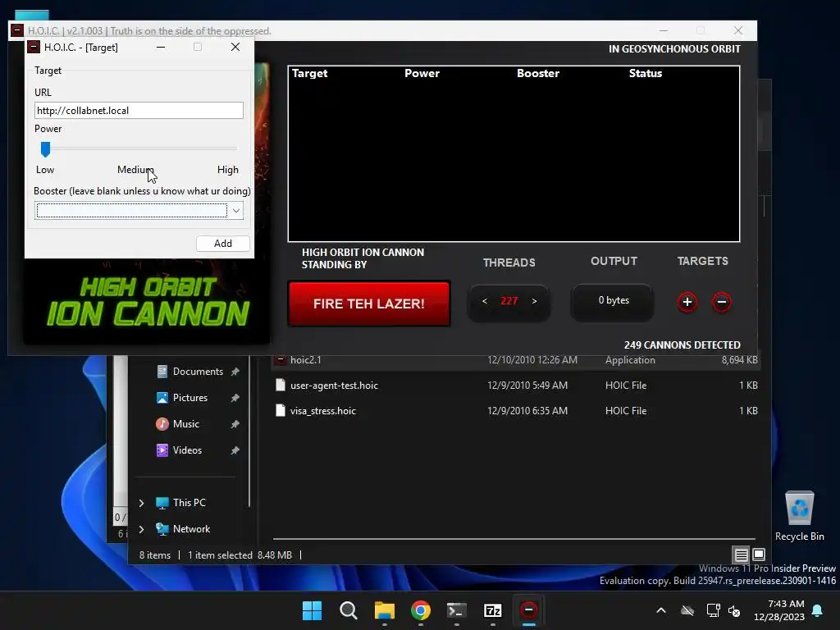Open File Explorer from the taskbar

[x=384, y=610]
